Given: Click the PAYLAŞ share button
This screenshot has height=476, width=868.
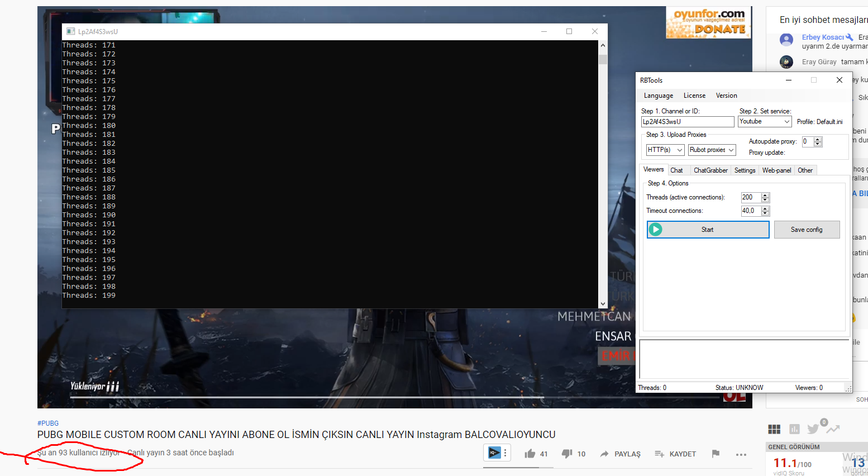Looking at the screenshot, I should click(620, 454).
